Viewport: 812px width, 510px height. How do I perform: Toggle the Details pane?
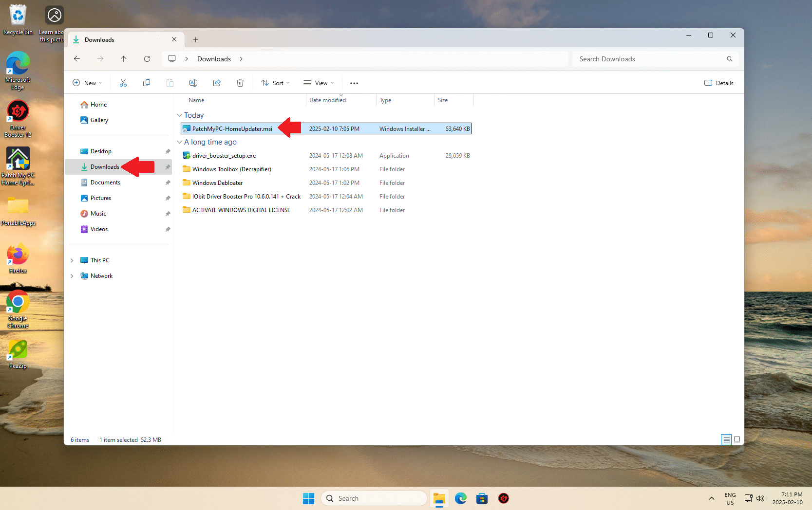(x=718, y=83)
